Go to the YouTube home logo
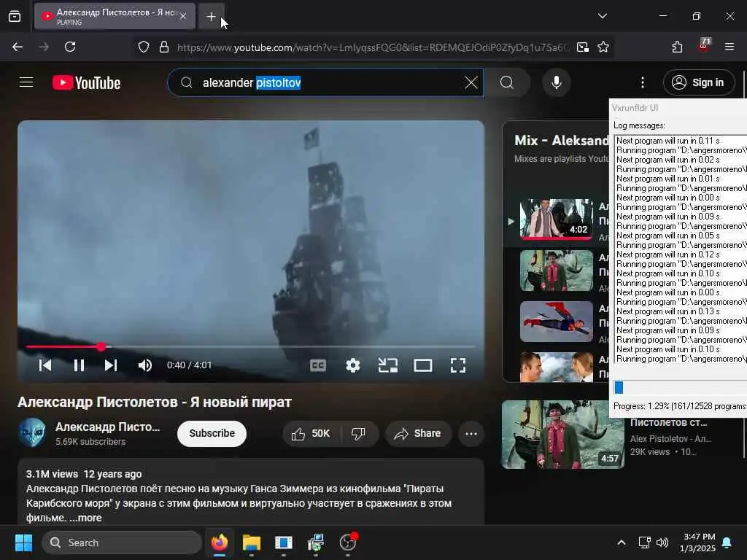Image resolution: width=747 pixels, height=560 pixels. coord(86,83)
